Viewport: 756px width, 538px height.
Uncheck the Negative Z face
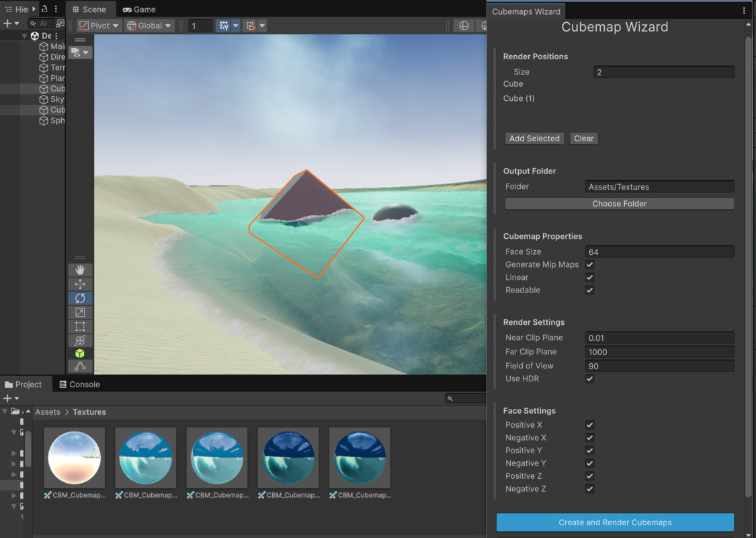pos(589,489)
